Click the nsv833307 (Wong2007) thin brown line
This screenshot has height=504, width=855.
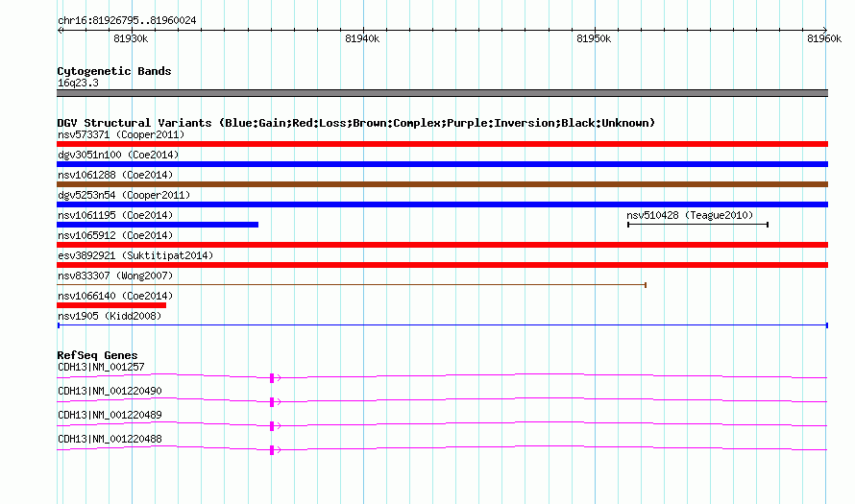[x=352, y=285]
